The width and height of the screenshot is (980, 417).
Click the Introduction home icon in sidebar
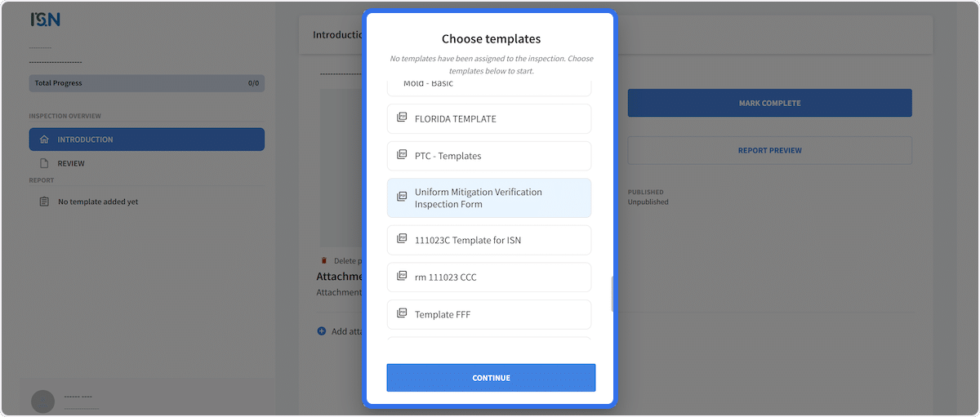(x=44, y=140)
